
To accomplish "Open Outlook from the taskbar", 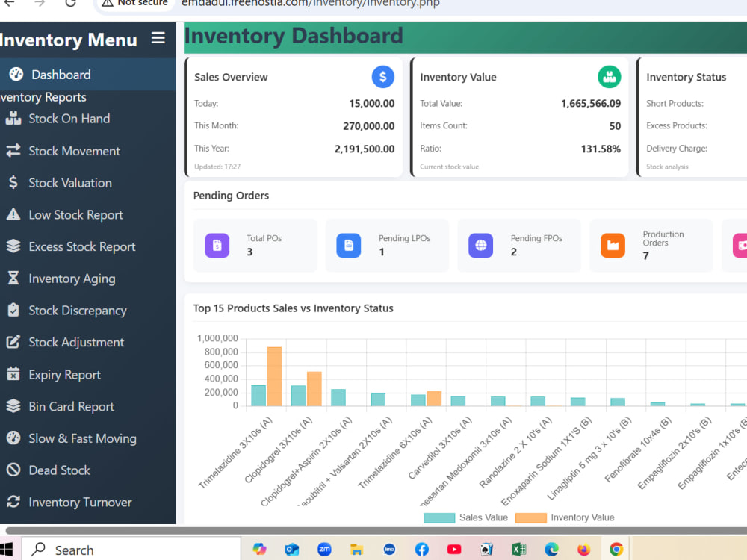I will coord(291,549).
